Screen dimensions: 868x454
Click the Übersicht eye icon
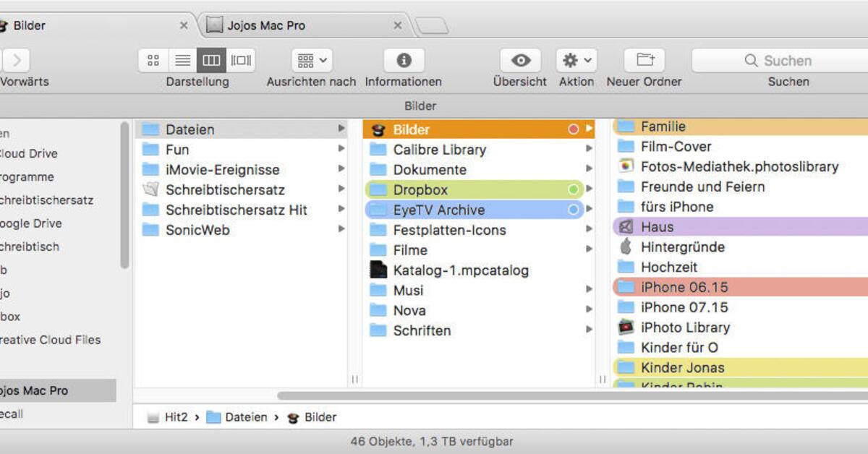(x=521, y=61)
